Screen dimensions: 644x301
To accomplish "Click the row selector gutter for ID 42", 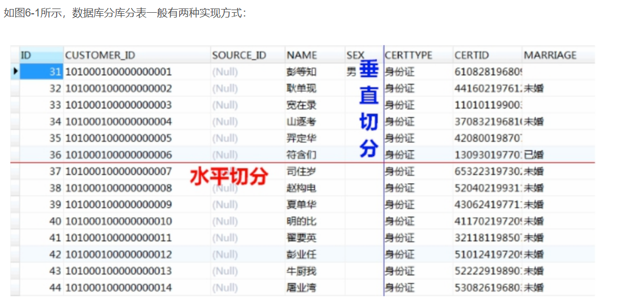I will pos(15,255).
